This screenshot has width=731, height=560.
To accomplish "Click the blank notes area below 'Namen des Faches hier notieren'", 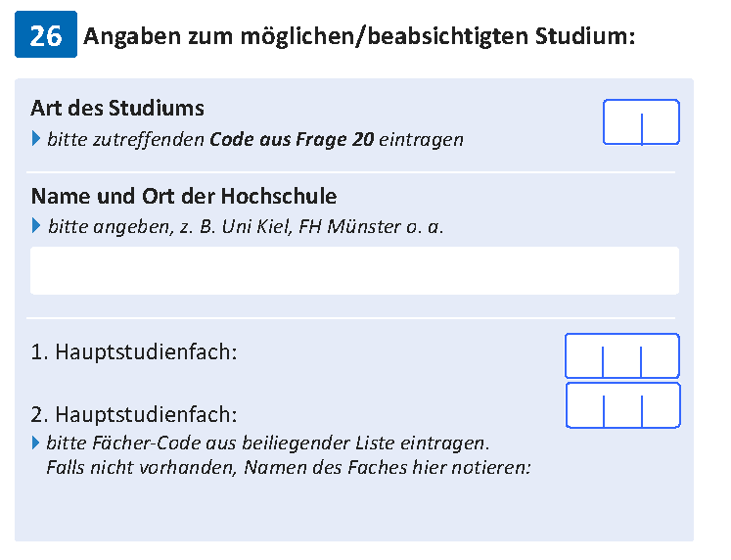I will (x=354, y=508).
